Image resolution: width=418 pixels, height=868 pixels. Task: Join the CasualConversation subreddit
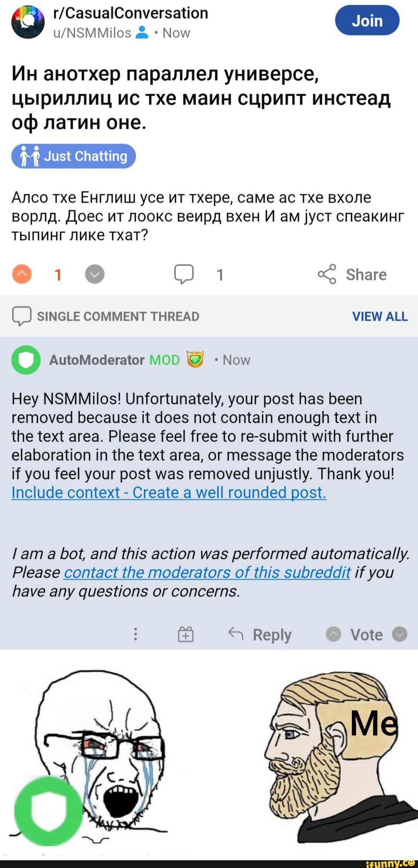367,21
